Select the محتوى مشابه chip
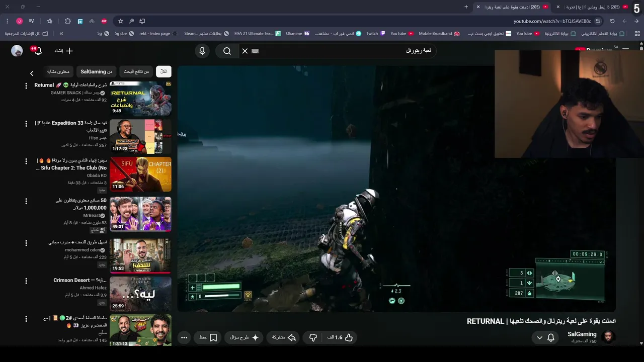 58,71
